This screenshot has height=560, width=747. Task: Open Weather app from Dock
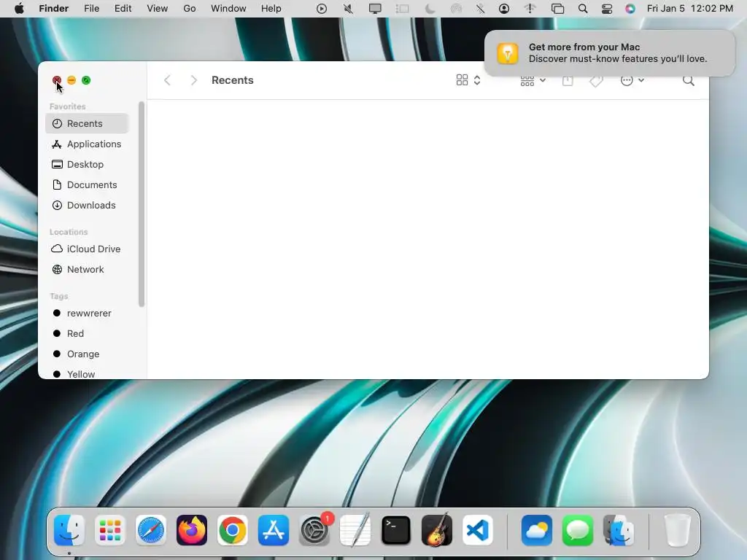coord(537,530)
